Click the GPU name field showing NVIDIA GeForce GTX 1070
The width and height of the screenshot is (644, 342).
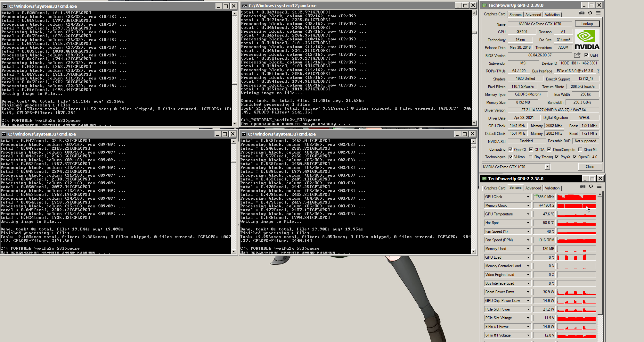coord(540,24)
